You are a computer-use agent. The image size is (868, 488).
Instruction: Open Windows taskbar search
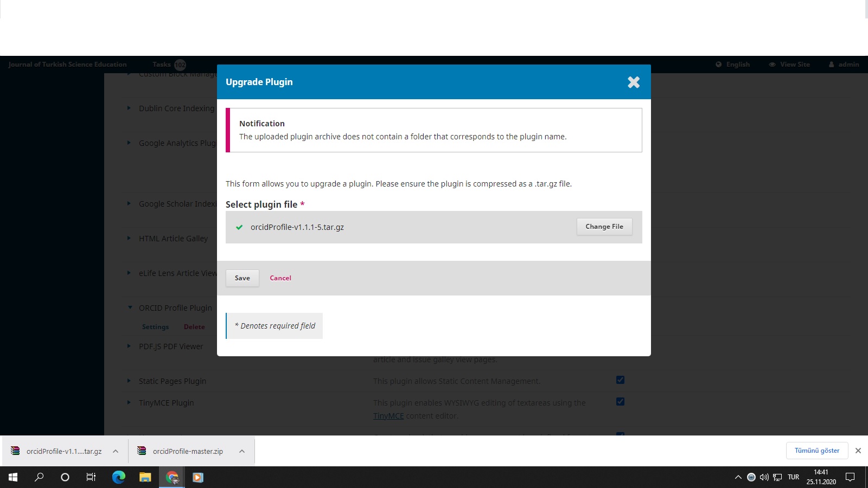(x=39, y=477)
